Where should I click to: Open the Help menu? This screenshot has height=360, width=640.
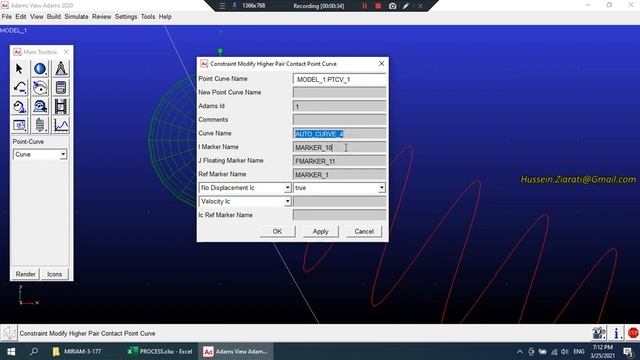click(165, 17)
